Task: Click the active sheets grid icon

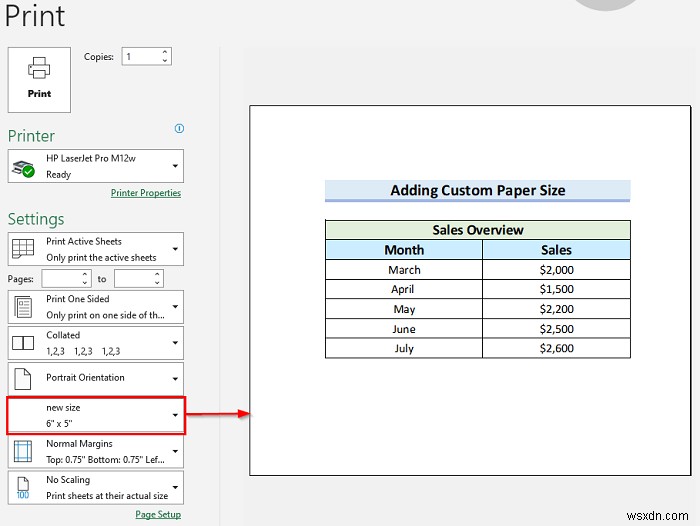Action: (x=23, y=249)
